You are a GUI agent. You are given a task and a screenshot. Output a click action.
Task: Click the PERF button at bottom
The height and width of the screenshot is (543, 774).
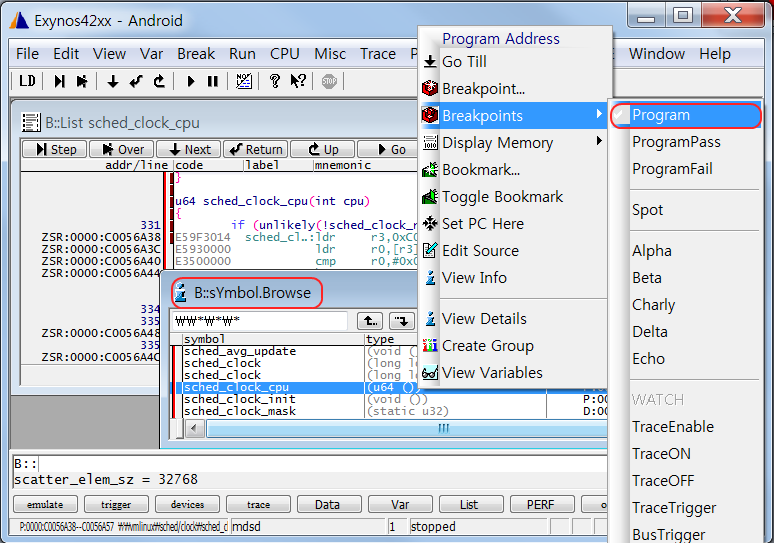click(x=542, y=504)
